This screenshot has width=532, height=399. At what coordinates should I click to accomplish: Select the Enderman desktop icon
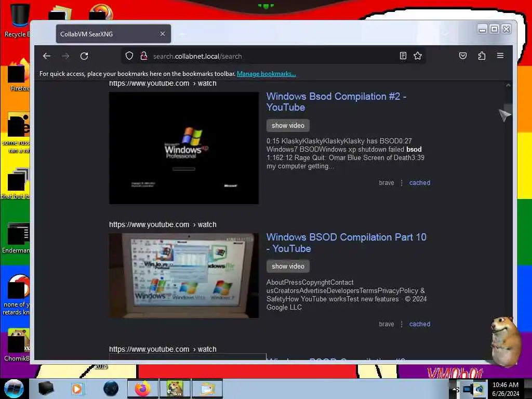coord(17,238)
